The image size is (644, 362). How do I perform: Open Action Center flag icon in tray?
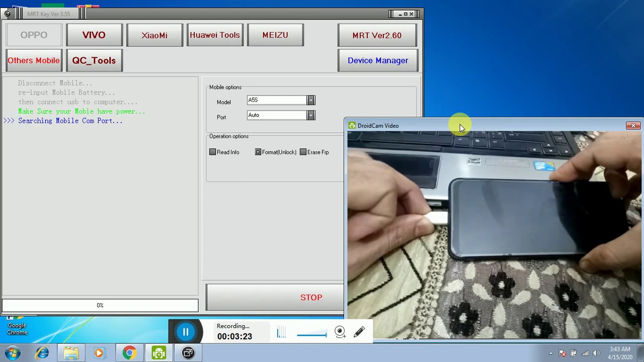562,353
